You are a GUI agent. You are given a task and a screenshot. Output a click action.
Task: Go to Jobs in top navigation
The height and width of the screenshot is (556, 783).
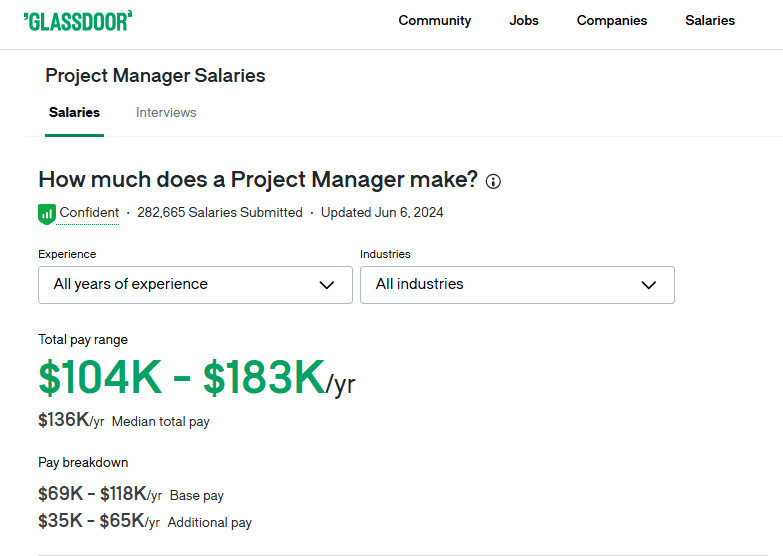point(524,20)
